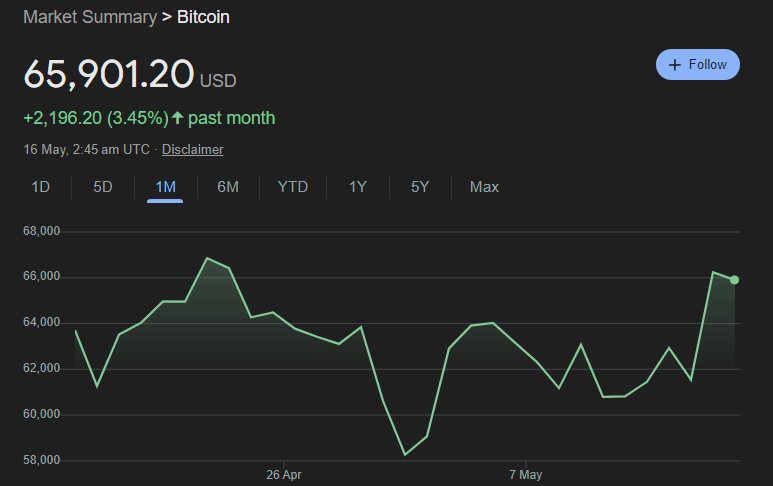Click the green up arrow icon

coord(177,118)
